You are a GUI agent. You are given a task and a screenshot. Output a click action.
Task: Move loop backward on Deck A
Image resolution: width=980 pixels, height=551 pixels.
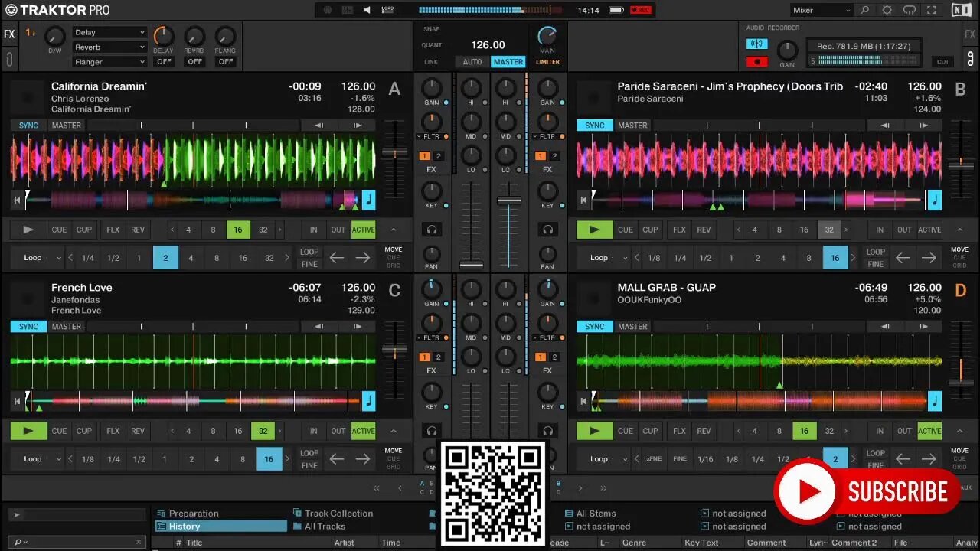[337, 258]
